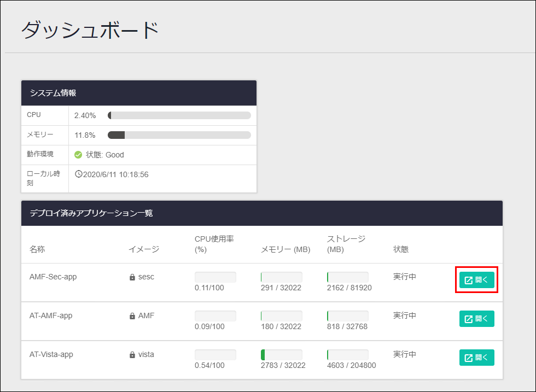Click the clock icon beside local time
Screen dimensions: 536x392
(78, 174)
